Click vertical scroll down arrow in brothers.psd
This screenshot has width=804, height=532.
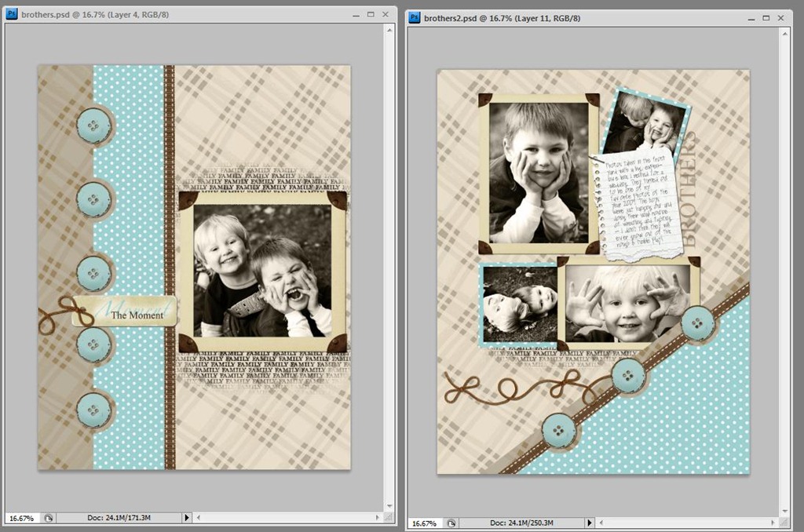[x=389, y=506]
